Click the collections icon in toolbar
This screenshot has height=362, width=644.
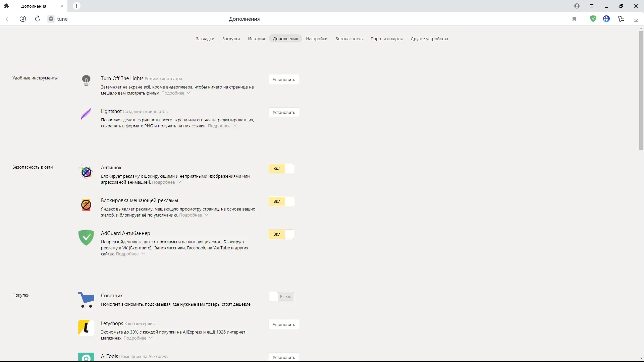tap(621, 19)
